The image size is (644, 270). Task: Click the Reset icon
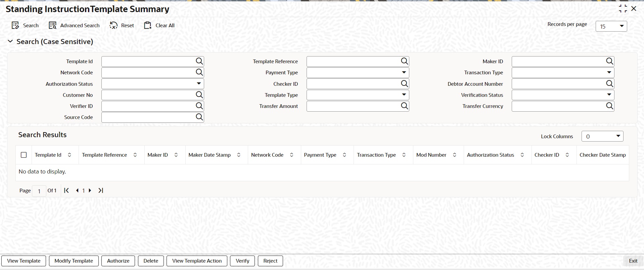[113, 26]
